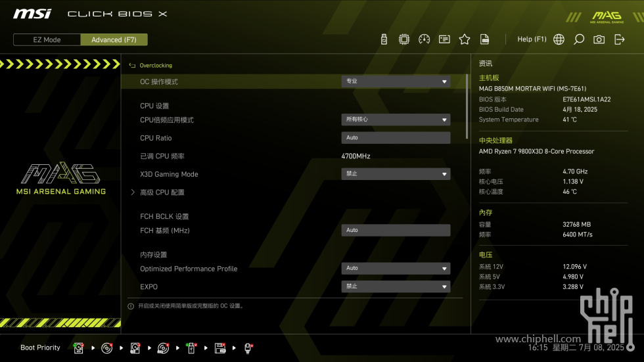Click the FCH BCLK 设置 section heading
The image size is (644, 362).
coord(164,216)
